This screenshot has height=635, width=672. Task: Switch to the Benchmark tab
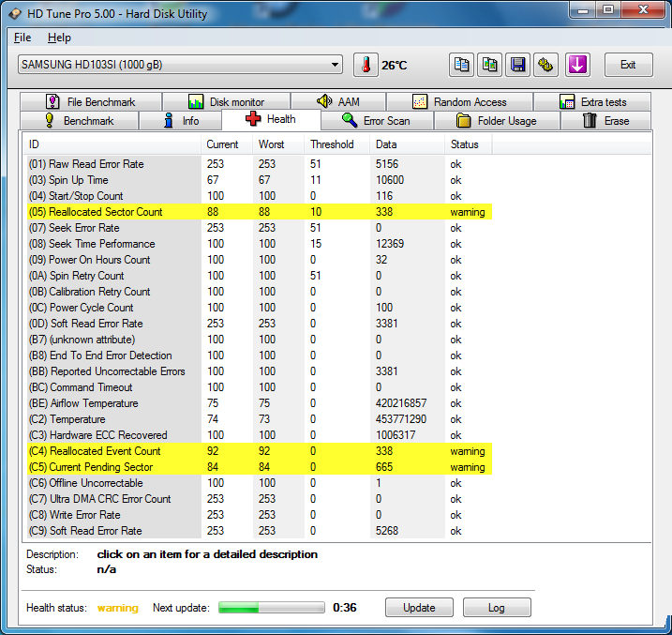[x=80, y=121]
